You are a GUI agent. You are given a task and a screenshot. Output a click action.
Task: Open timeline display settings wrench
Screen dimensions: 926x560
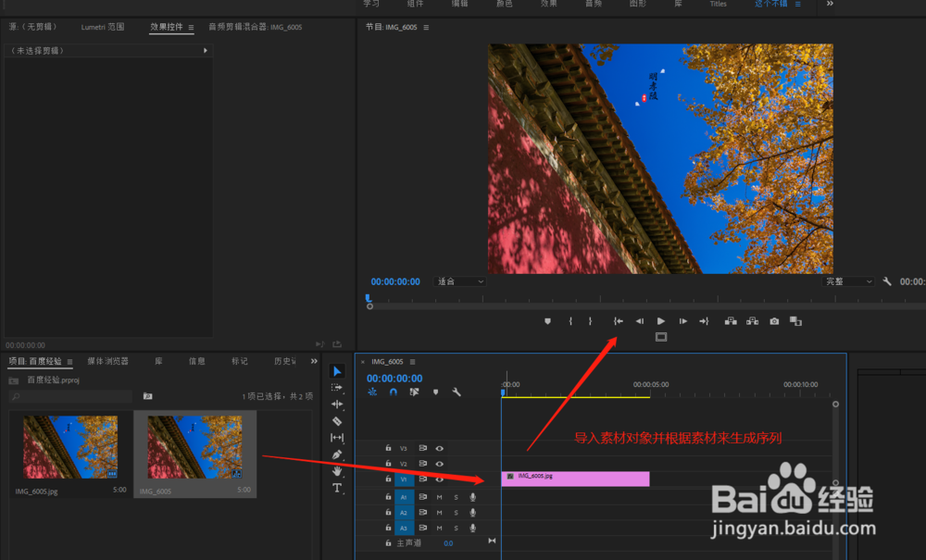457,392
